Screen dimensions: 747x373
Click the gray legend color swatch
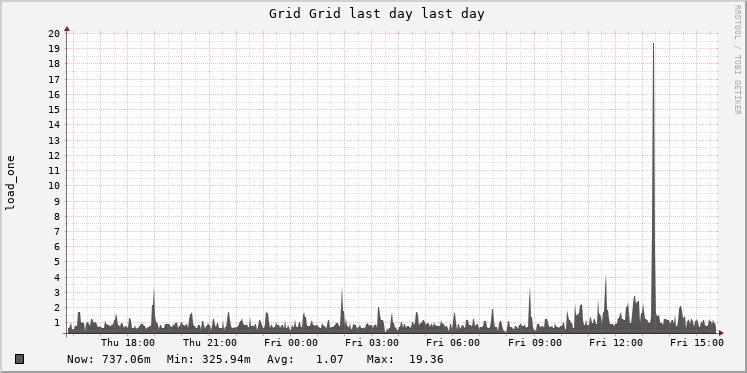[20, 359]
